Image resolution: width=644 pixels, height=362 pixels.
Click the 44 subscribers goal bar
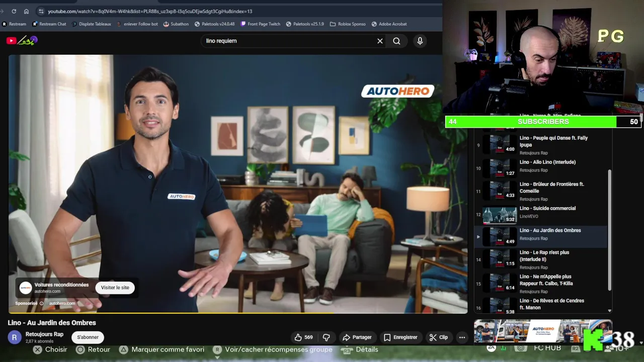tap(543, 122)
